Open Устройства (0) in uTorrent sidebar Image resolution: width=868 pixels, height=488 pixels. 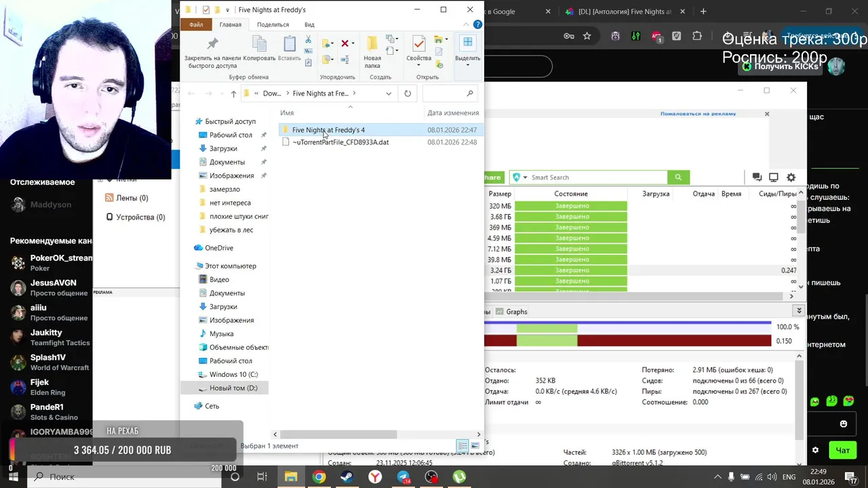(x=135, y=217)
